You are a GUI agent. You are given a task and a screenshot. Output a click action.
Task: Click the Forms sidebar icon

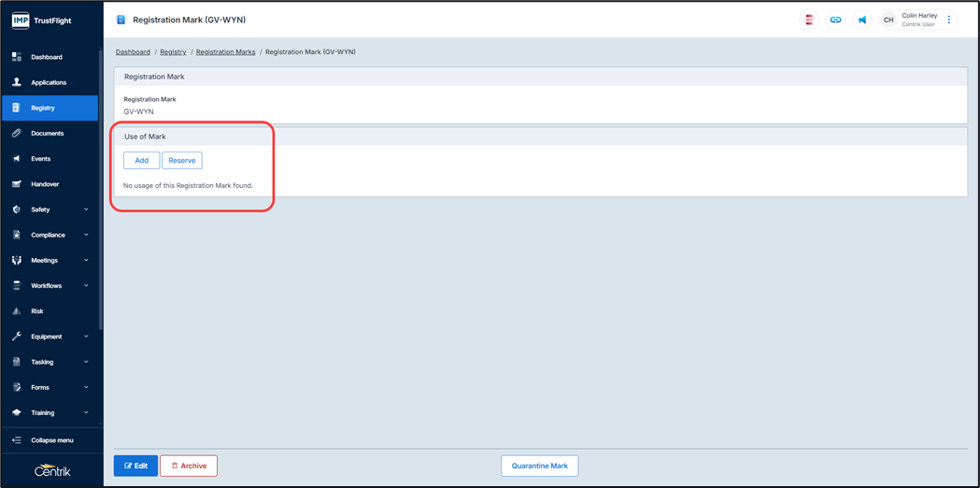coord(18,387)
